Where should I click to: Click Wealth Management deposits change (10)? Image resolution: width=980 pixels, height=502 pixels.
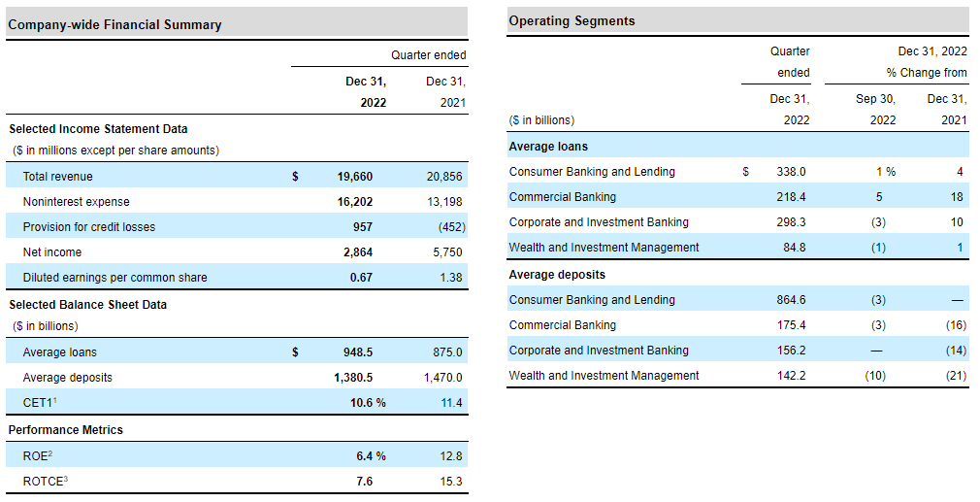(875, 376)
